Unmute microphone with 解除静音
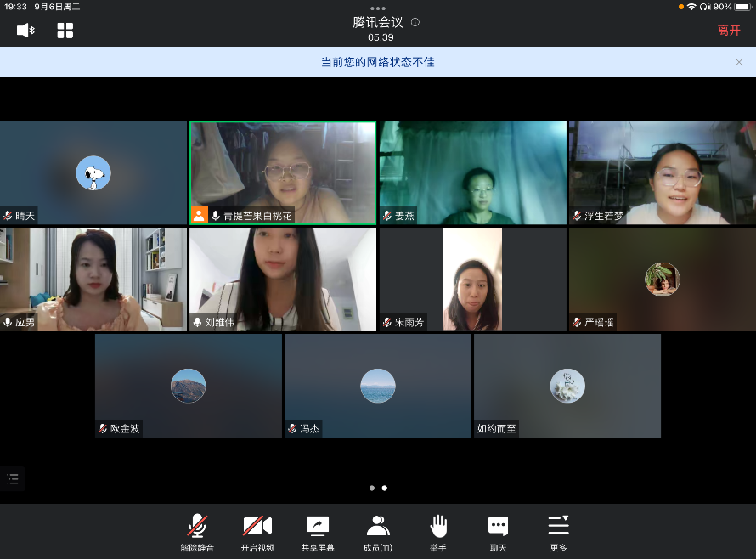 pyautogui.click(x=197, y=533)
